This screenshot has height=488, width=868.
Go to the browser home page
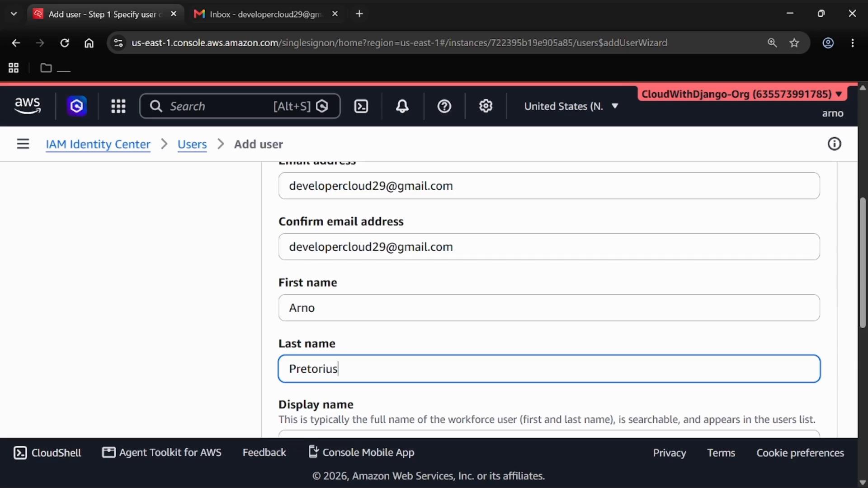click(x=89, y=43)
